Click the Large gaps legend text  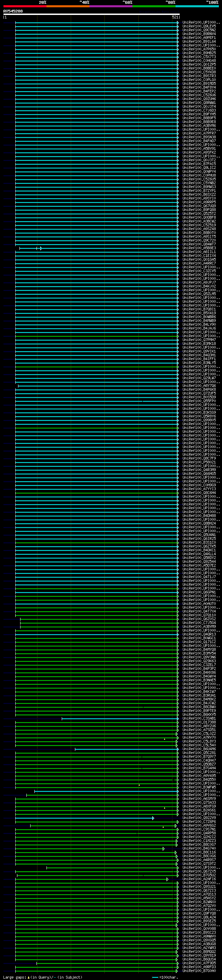point(43,977)
